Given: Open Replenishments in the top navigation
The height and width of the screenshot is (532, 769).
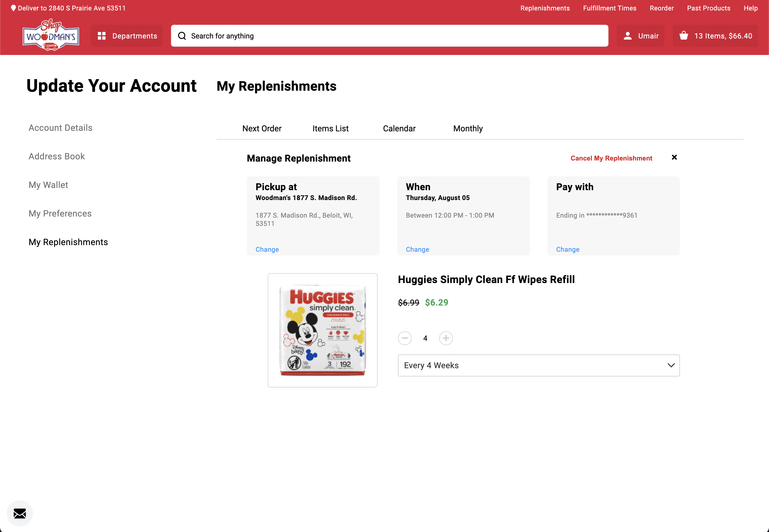Looking at the screenshot, I should (545, 8).
